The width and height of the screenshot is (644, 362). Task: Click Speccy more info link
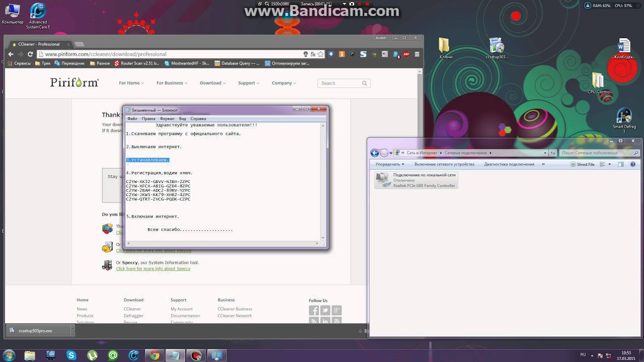click(153, 268)
